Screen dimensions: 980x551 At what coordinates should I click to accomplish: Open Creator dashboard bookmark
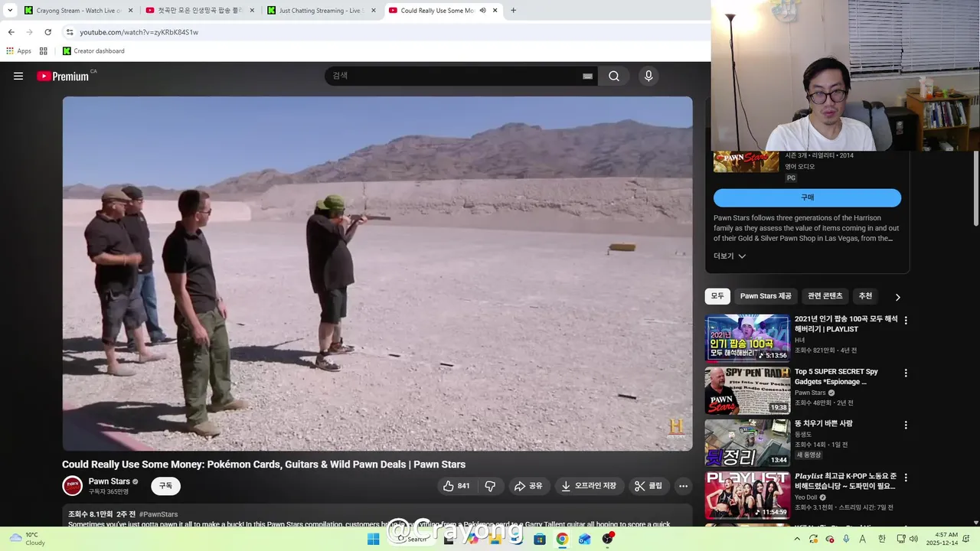tap(93, 51)
